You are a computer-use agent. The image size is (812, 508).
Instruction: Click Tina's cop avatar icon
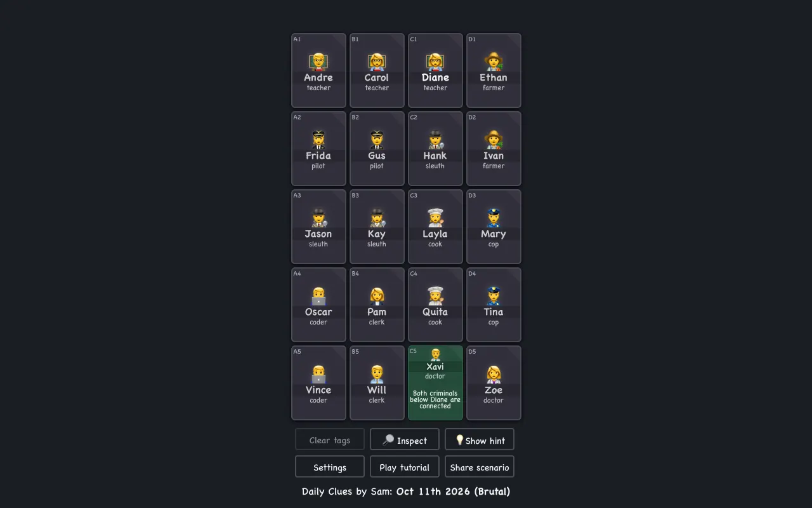tap(494, 296)
